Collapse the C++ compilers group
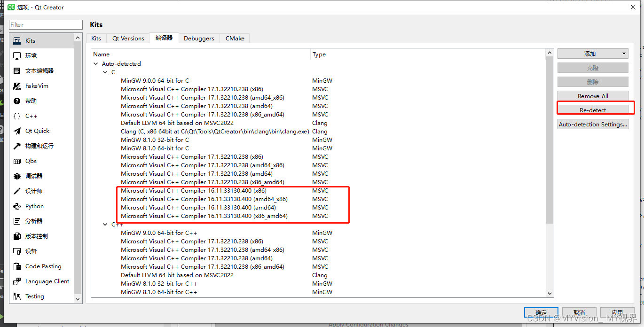Viewport: 644px width, 327px height. click(x=106, y=225)
